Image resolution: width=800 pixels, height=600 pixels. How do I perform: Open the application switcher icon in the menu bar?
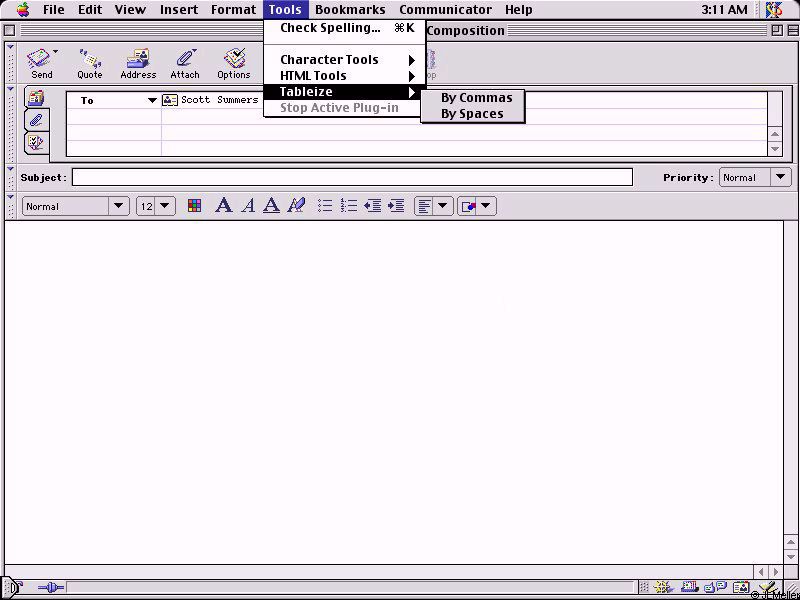(774, 9)
